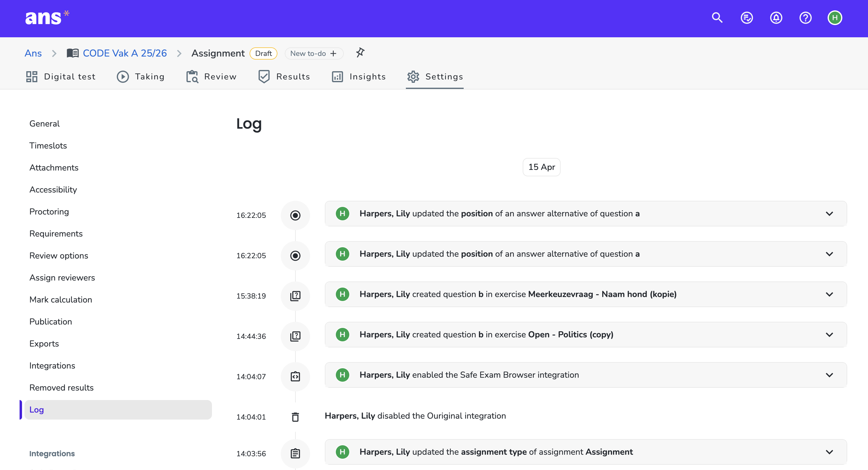Screen dimensions: 868x470
Task: Click the Log page heading
Action: pyautogui.click(x=249, y=124)
